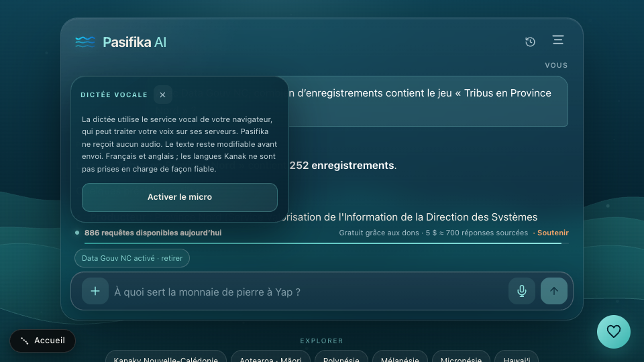The width and height of the screenshot is (644, 362).
Task: Remove the Data Gouv NC activé chip
Action: tap(132, 258)
